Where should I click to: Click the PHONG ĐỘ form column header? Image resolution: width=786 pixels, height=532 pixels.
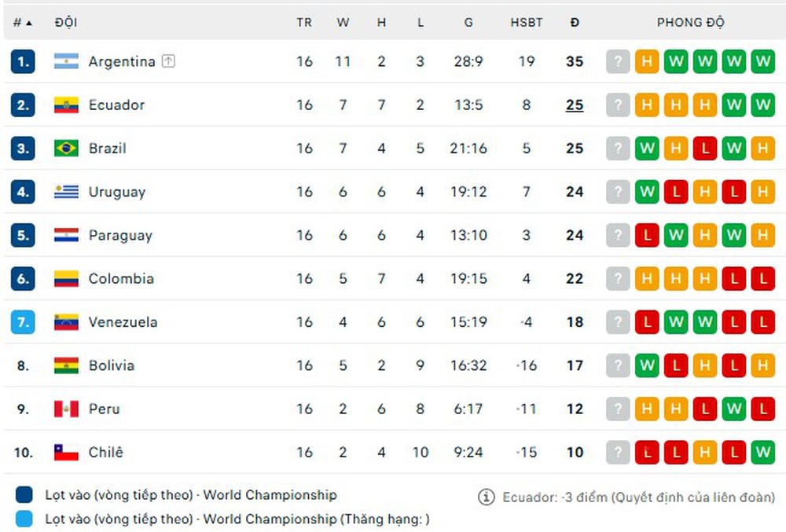(x=690, y=23)
